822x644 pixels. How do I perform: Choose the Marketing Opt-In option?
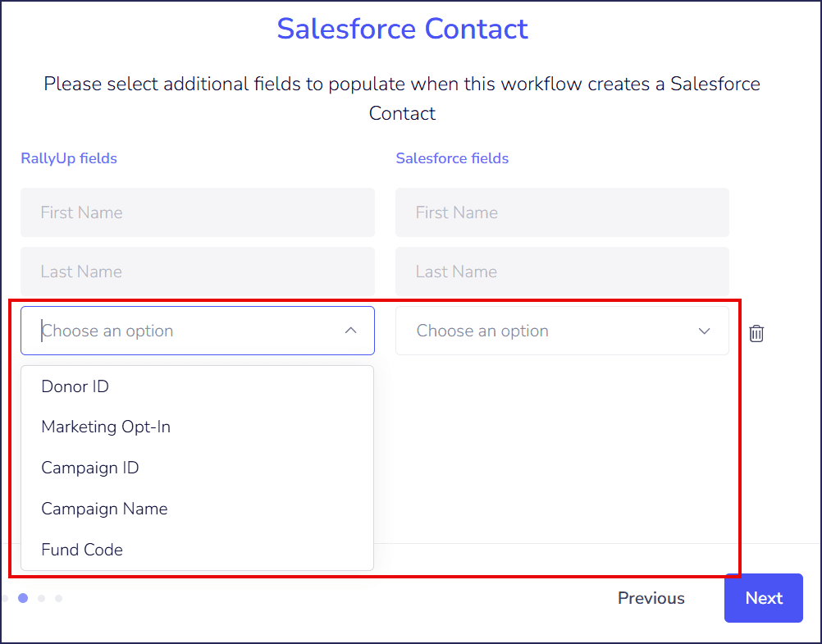coord(106,427)
